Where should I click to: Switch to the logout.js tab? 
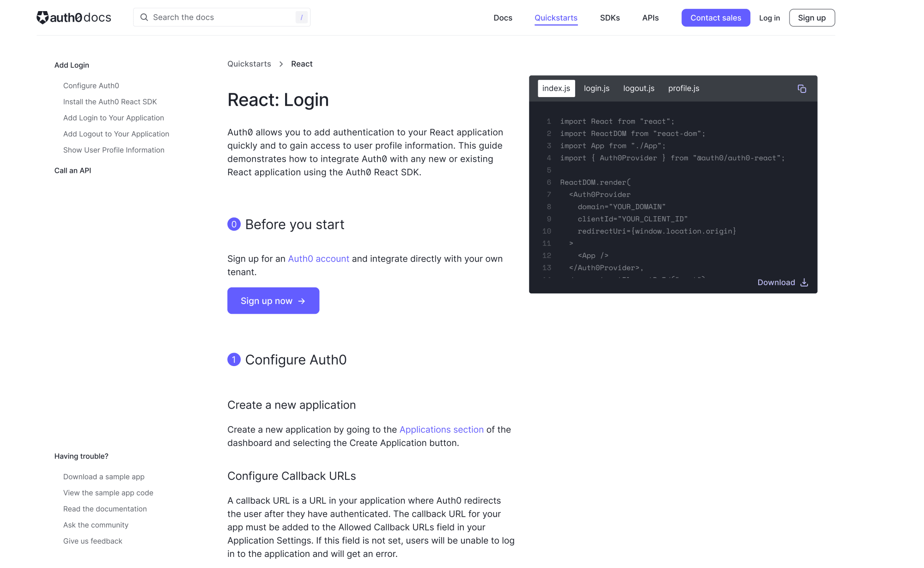(x=638, y=88)
